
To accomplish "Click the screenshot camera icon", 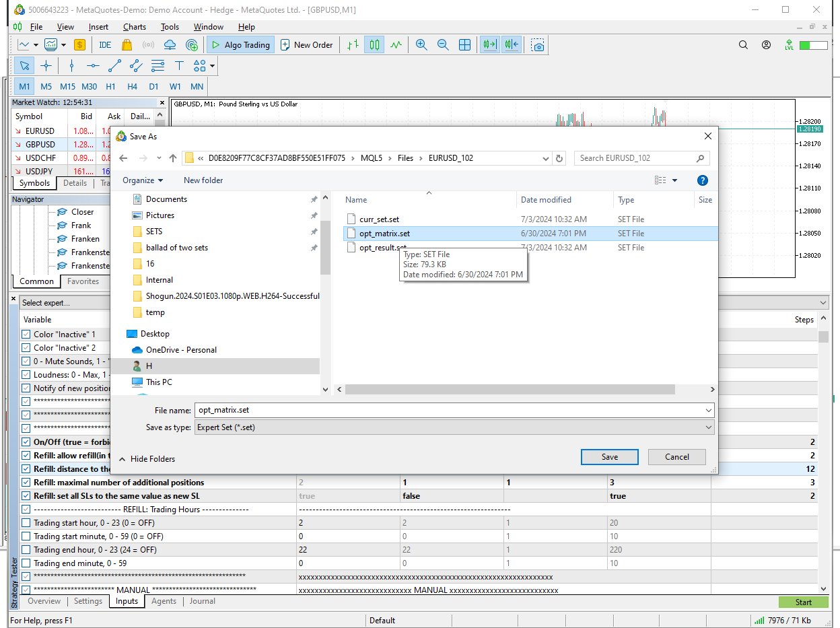I will tap(537, 45).
